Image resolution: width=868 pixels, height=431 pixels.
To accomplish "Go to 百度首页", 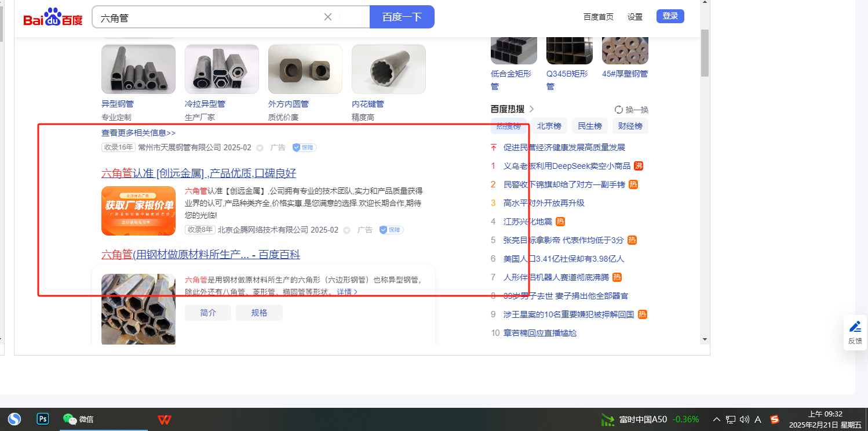I will 599,17.
